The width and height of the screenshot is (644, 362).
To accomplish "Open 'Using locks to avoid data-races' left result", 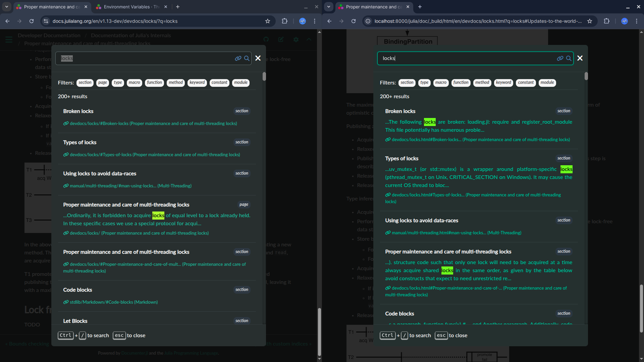I will (100, 174).
